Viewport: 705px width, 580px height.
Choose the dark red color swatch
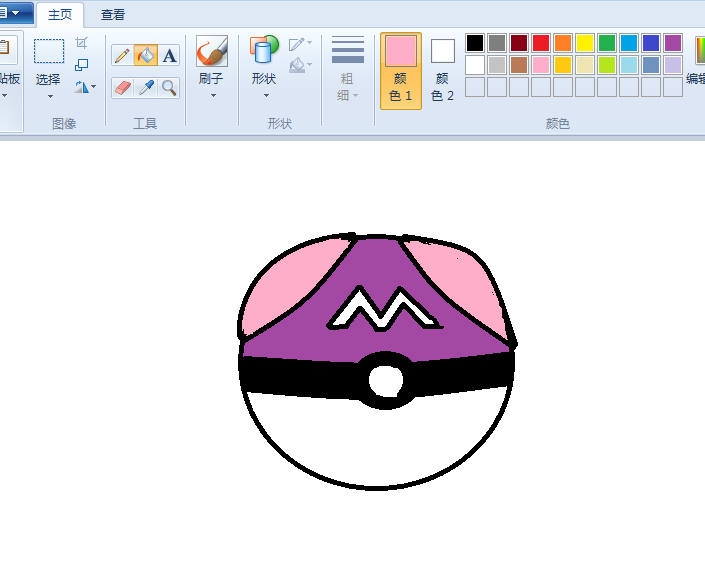point(519,43)
